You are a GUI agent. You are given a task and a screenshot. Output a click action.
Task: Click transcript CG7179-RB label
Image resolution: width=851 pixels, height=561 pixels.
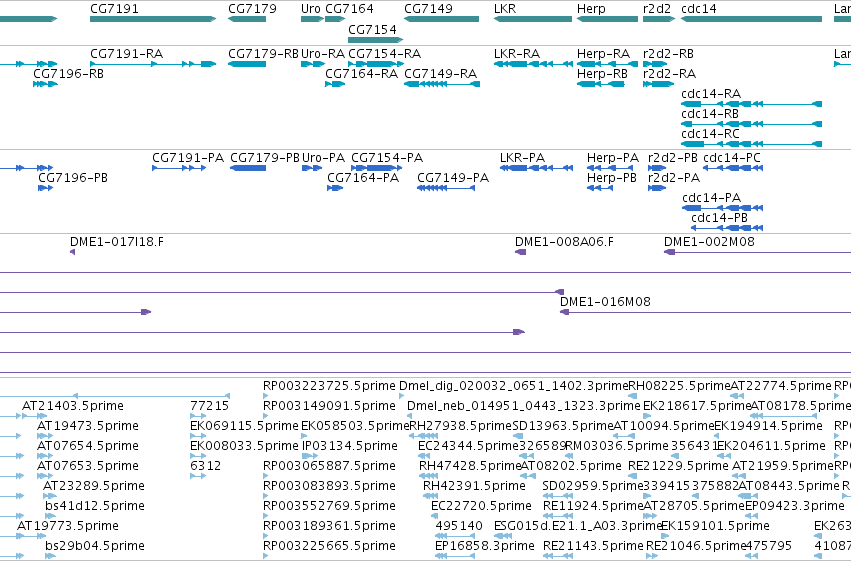point(263,54)
